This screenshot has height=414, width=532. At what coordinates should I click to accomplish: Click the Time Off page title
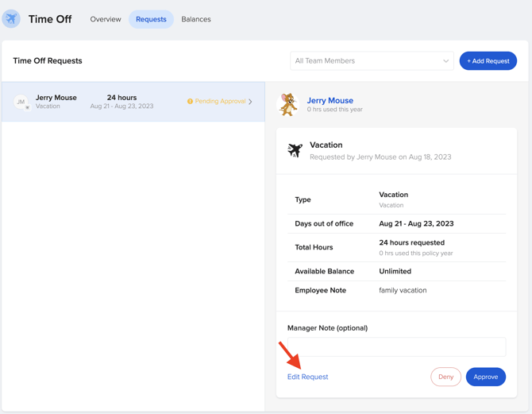50,19
